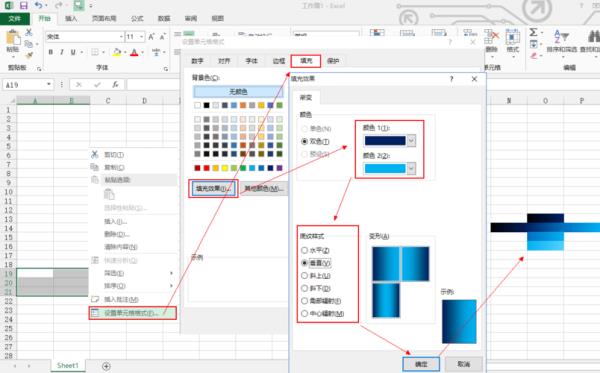Switch to the 填充 tab
This screenshot has height=373, width=600.
[306, 61]
